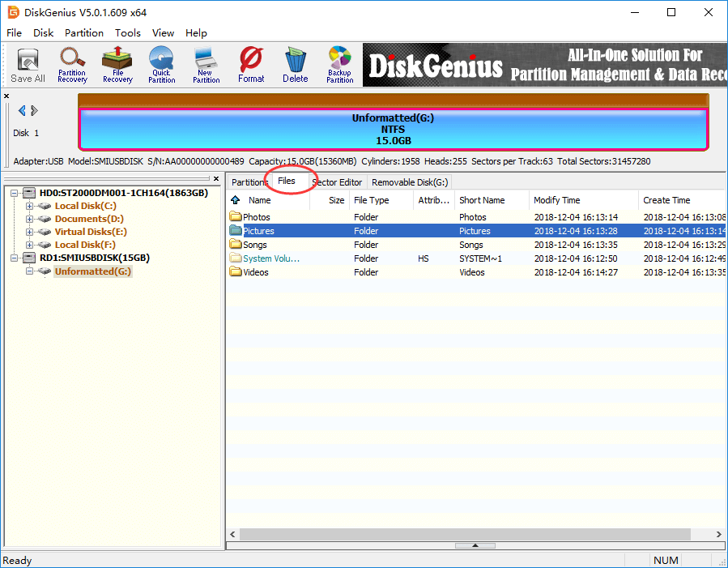The width and height of the screenshot is (728, 568).
Task: Sort by the Size column header
Action: 329,200
